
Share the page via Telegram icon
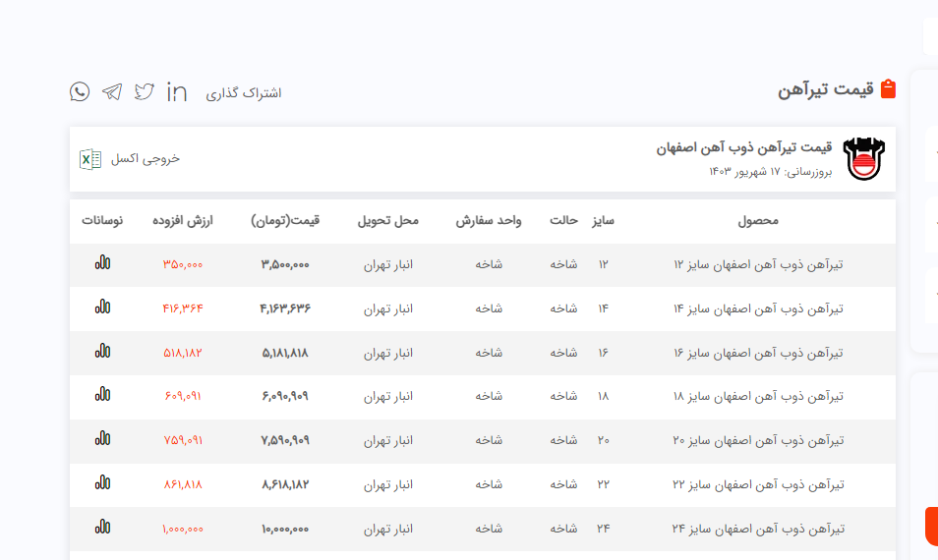click(x=112, y=92)
